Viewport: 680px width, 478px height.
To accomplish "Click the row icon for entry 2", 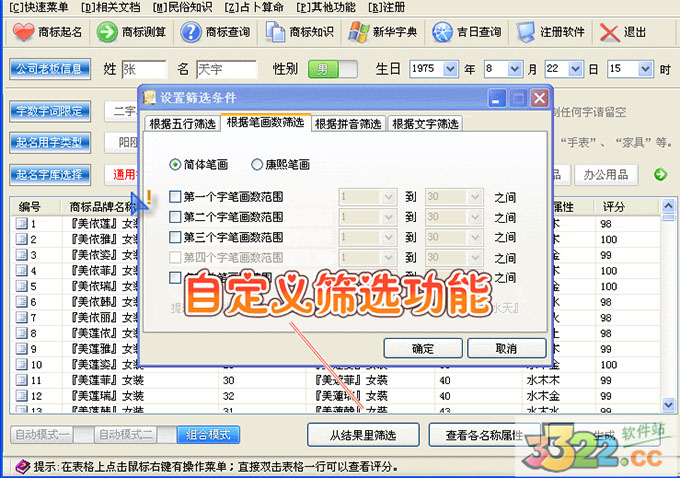I will pos(21,239).
